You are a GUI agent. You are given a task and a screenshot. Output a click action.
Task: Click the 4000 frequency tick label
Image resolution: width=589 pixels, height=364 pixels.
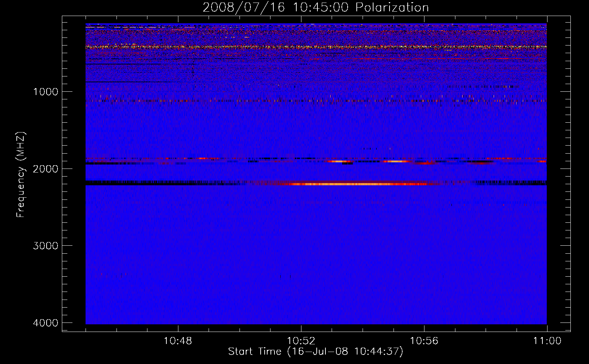click(x=46, y=323)
